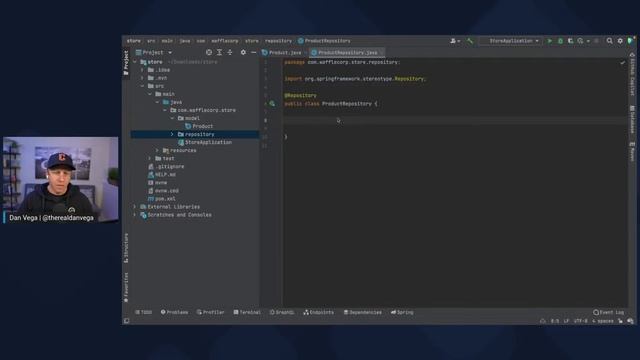Collapse the java source folder
Image resolution: width=640 pixels, height=360 pixels.
(x=157, y=102)
